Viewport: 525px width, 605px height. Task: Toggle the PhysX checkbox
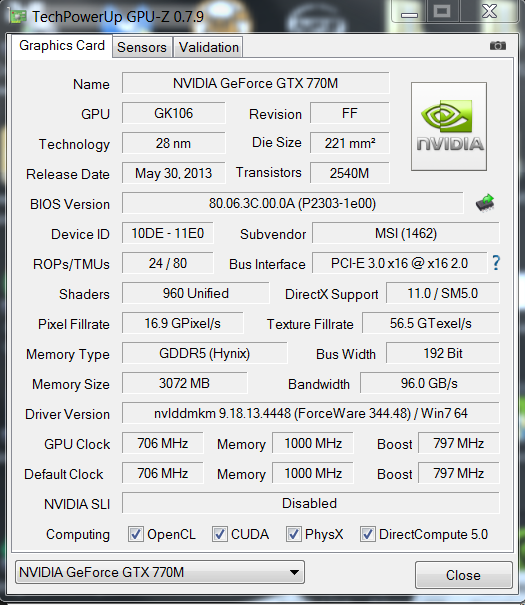(x=294, y=534)
